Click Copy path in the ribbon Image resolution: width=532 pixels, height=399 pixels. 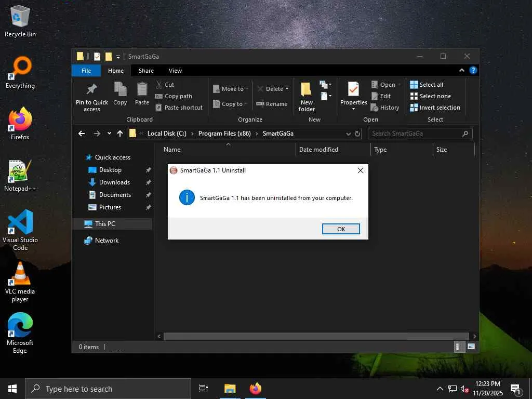click(174, 96)
